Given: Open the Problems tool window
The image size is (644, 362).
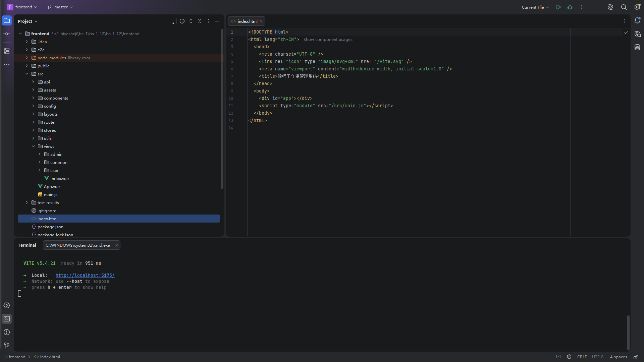Looking at the screenshot, I should point(7,332).
